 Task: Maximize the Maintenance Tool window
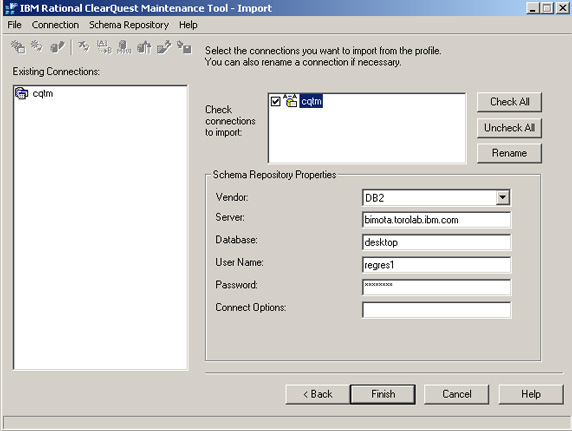coord(547,8)
